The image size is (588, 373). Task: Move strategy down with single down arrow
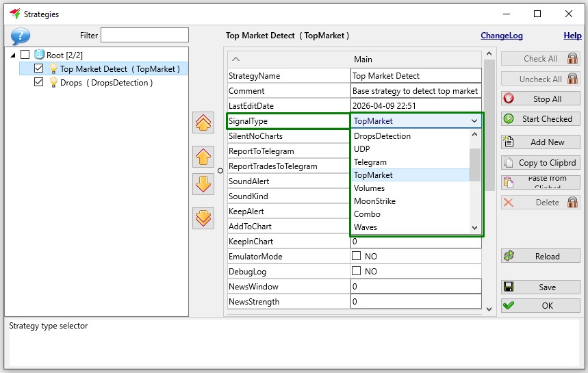pyautogui.click(x=203, y=185)
